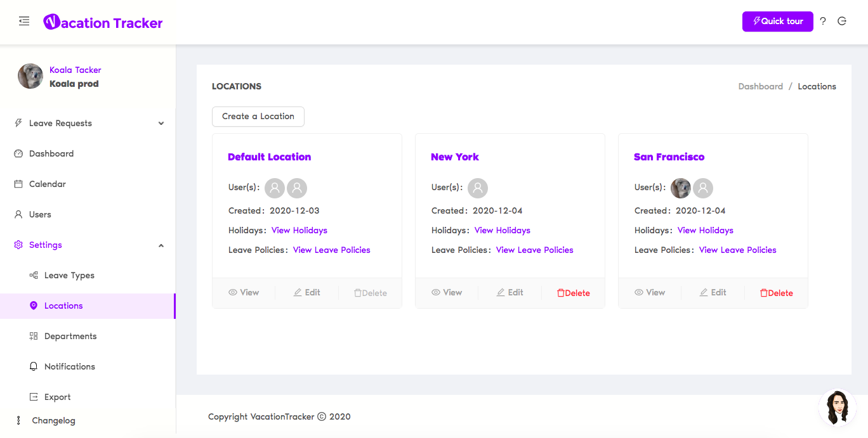View Holidays for New York
Viewport: 868px width, 438px height.
pyautogui.click(x=503, y=230)
